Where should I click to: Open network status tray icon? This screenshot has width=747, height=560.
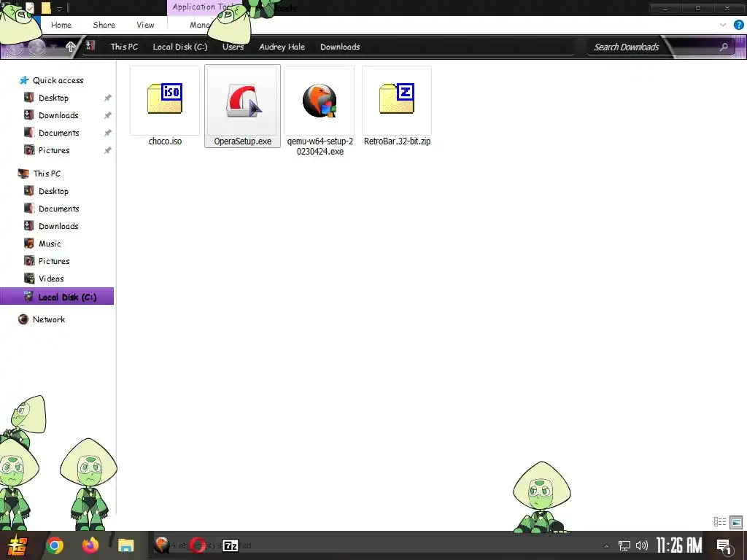coord(624,545)
